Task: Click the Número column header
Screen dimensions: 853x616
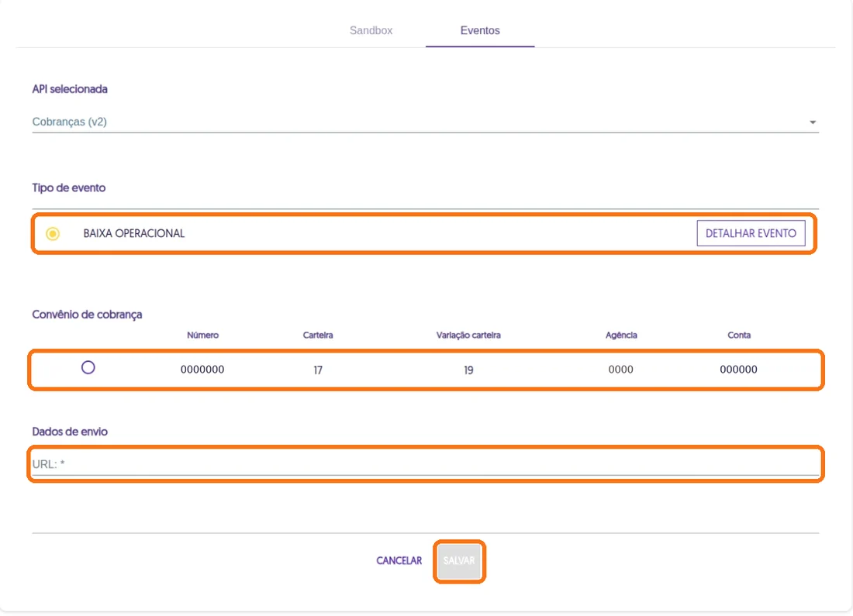Action: 203,335
